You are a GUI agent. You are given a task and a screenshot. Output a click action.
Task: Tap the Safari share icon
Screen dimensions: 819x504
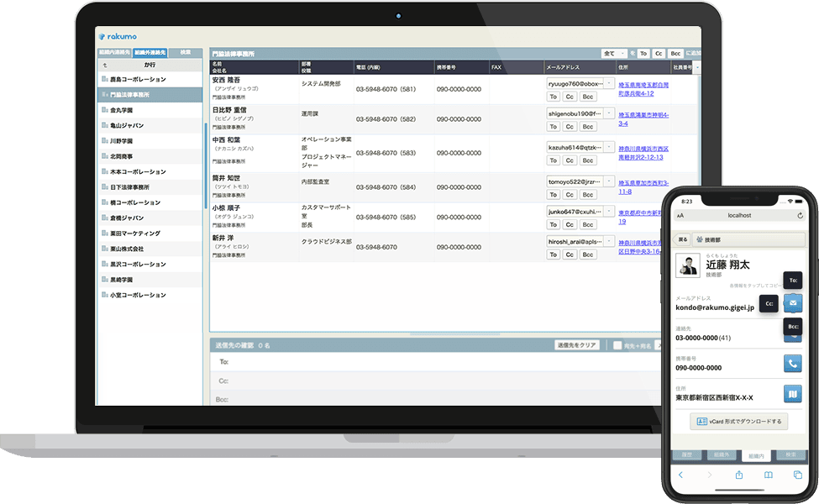point(739,475)
